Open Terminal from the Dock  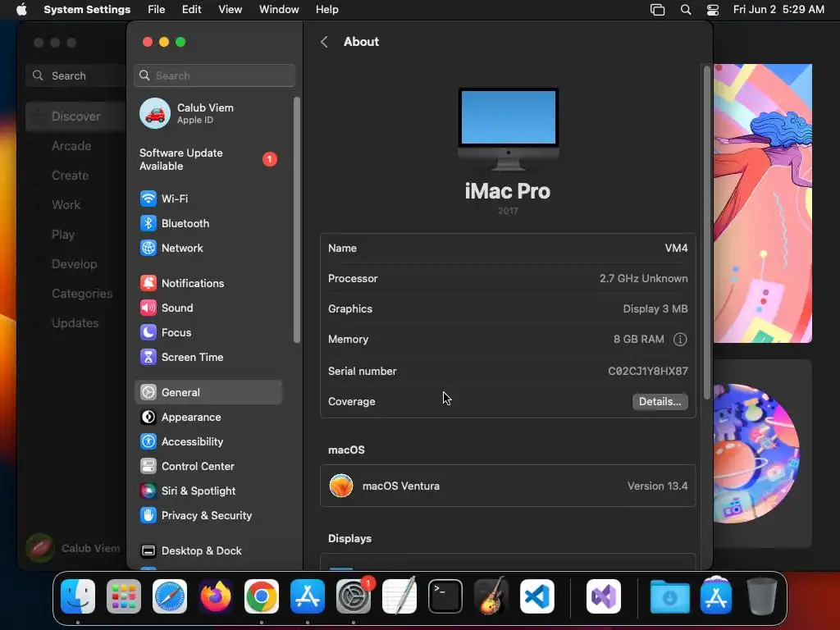pos(445,596)
